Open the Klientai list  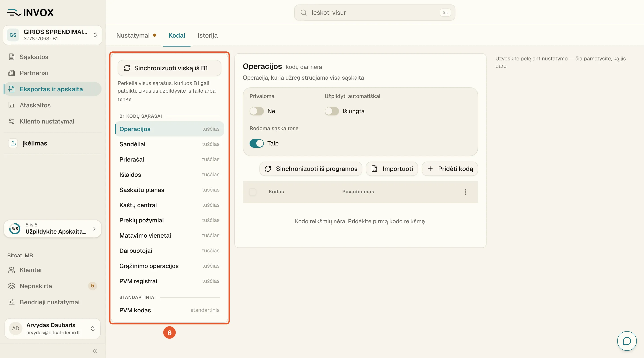(53, 270)
